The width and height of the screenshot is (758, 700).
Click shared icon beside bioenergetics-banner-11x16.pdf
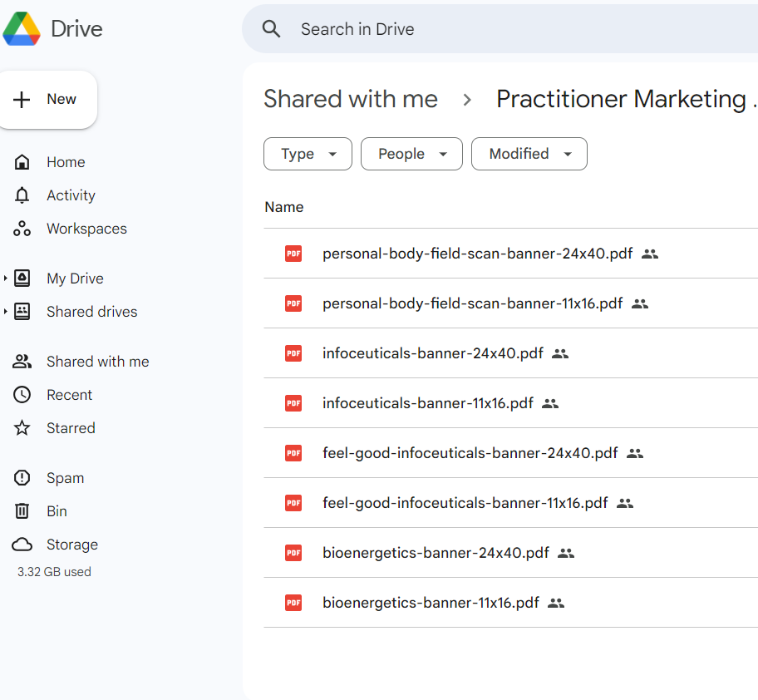tap(556, 604)
